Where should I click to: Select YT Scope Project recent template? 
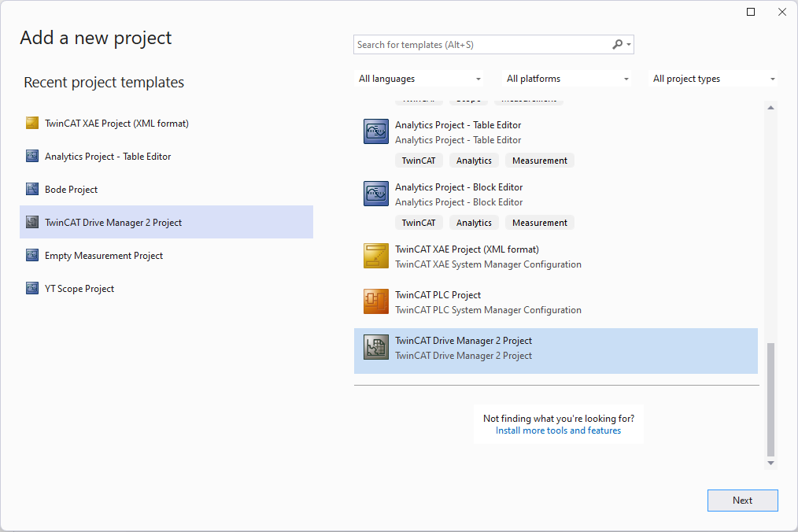[x=166, y=289]
